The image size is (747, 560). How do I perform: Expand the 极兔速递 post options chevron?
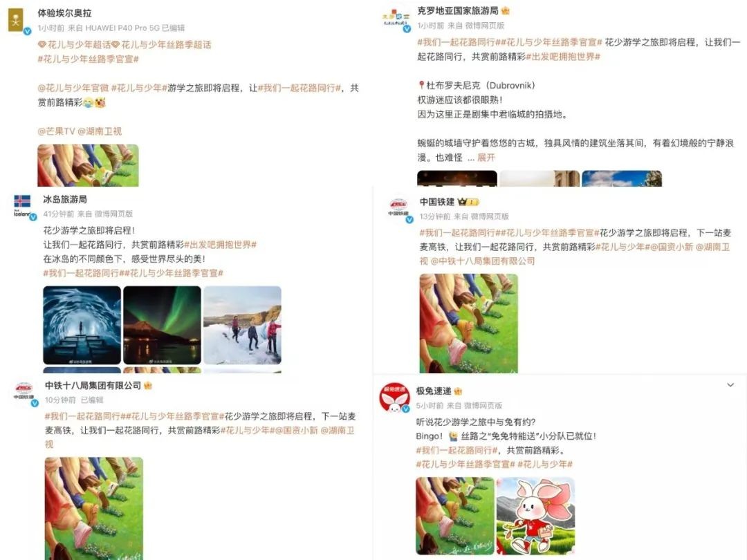tap(730, 385)
